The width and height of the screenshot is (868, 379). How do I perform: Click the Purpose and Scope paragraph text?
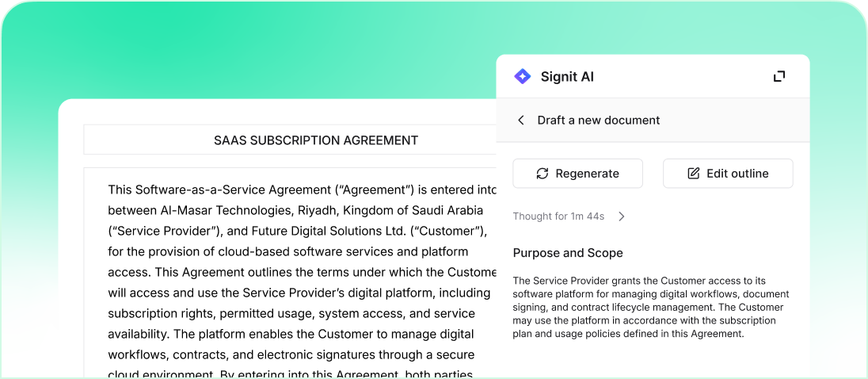(x=651, y=307)
